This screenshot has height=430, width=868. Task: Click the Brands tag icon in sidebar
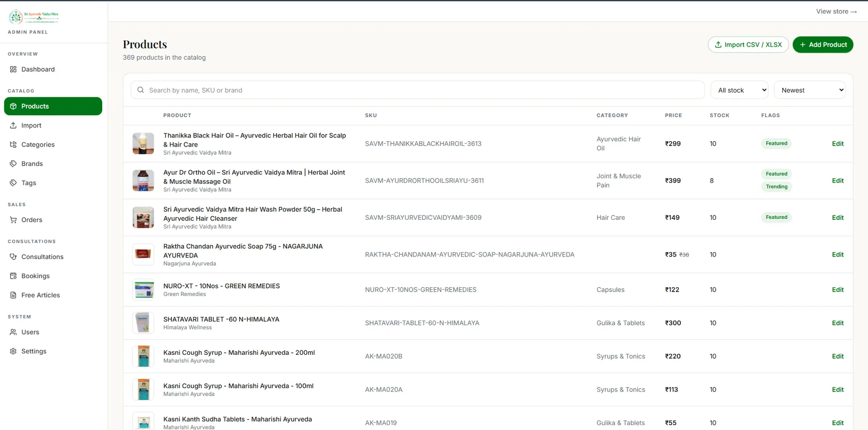tap(13, 164)
